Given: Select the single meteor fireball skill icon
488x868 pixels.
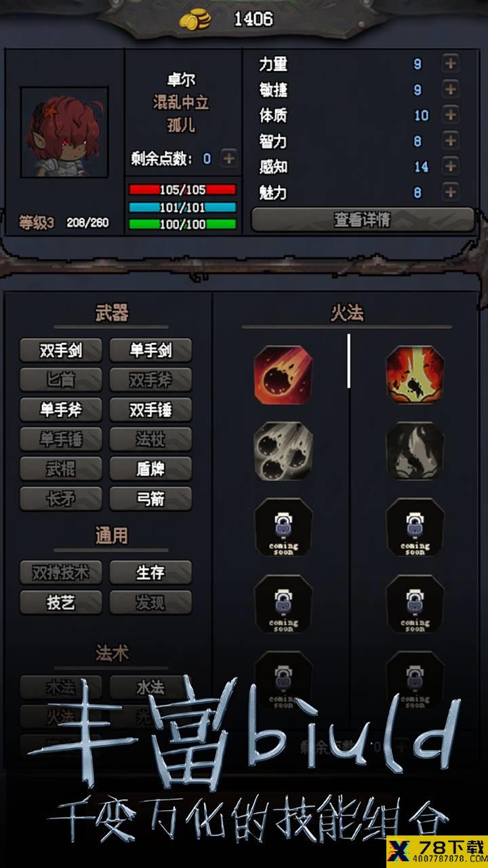Looking at the screenshot, I should 283,375.
